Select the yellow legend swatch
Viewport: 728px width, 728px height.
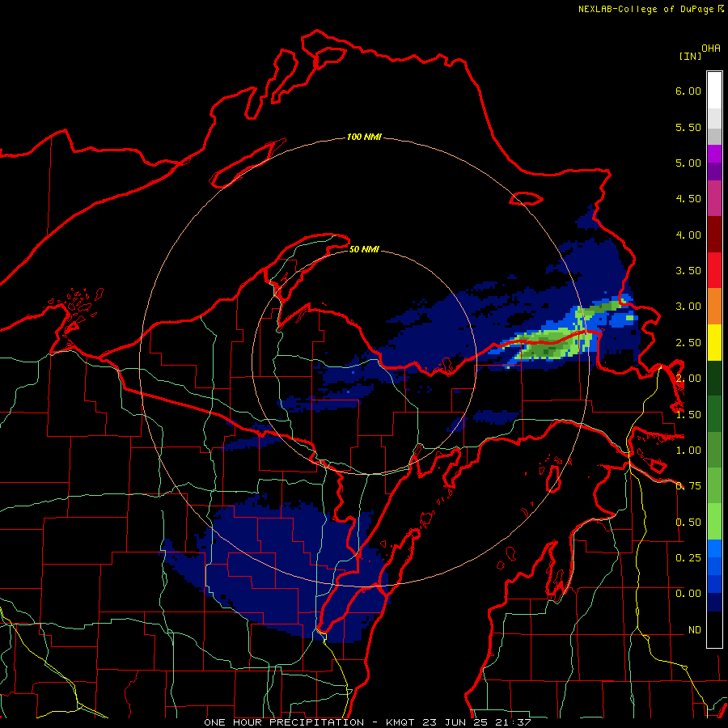click(714, 343)
